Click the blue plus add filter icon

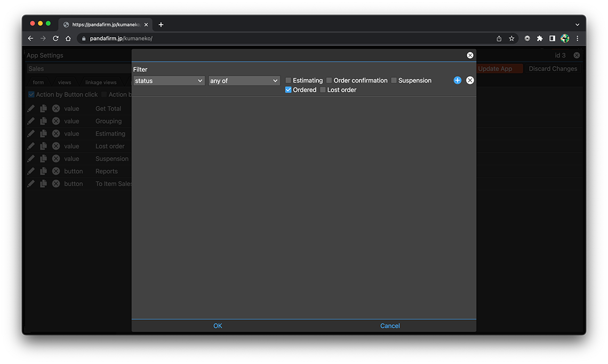pos(457,80)
